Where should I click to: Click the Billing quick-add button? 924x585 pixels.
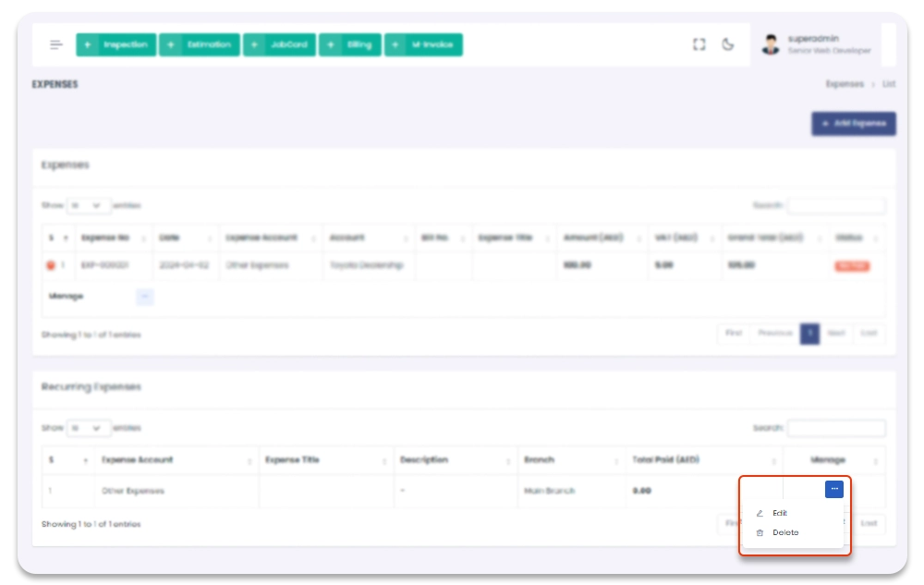pyautogui.click(x=350, y=45)
